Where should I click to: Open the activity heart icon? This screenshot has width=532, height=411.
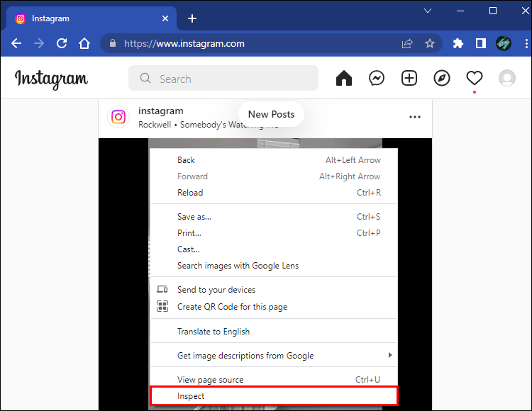pyautogui.click(x=475, y=78)
